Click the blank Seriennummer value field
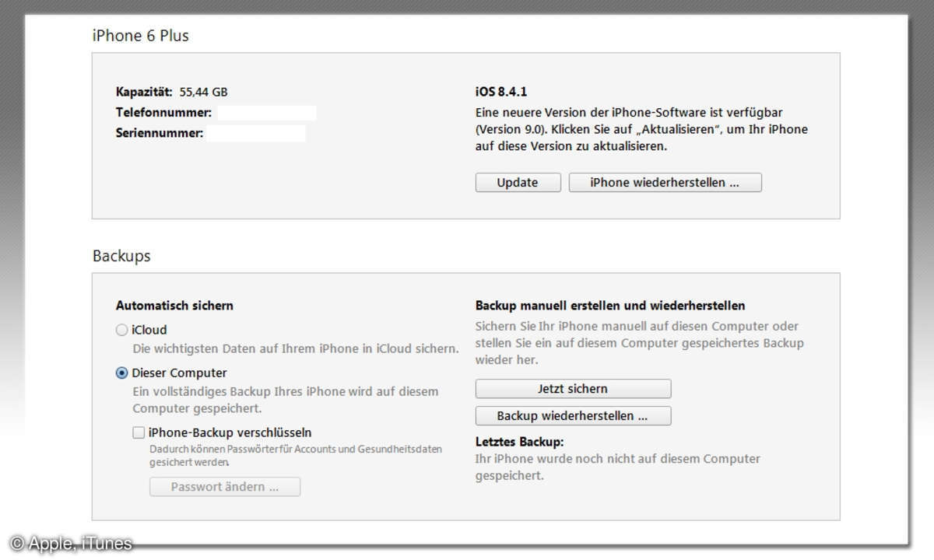The height and width of the screenshot is (560, 934). click(256, 134)
